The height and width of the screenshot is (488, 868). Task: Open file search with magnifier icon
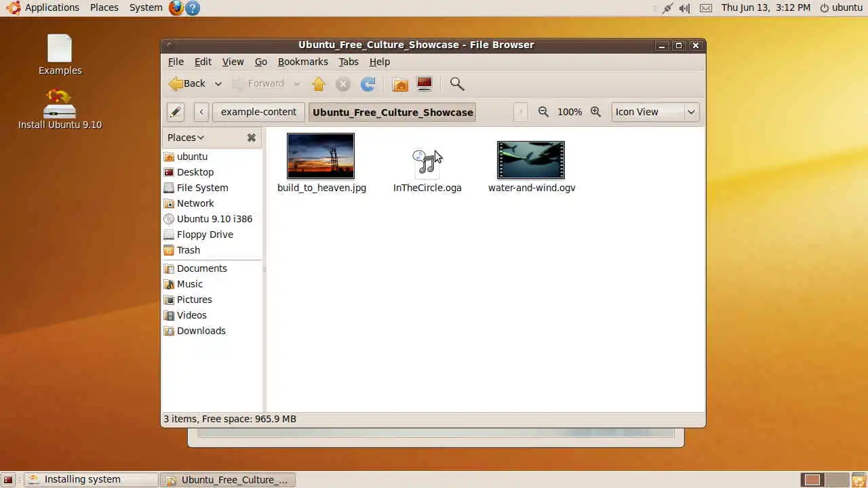click(x=457, y=84)
